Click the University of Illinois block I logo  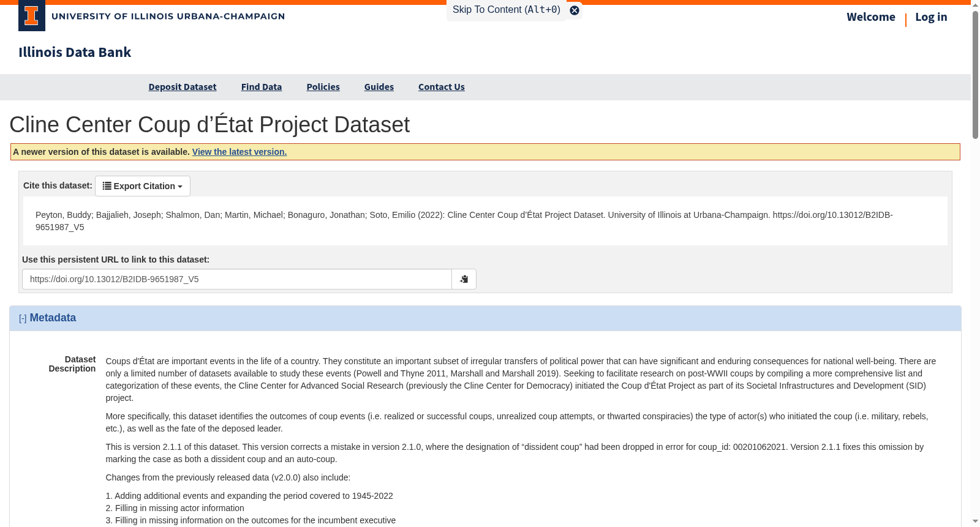[x=32, y=16]
